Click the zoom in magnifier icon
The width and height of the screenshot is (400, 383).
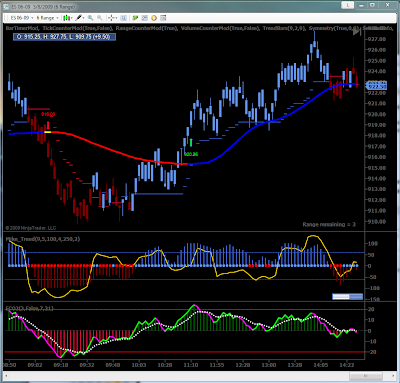[90, 18]
